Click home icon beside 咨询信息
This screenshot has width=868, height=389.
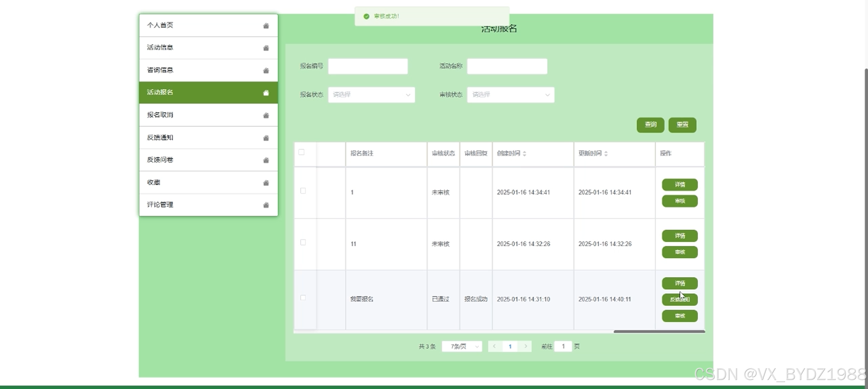coord(266,71)
